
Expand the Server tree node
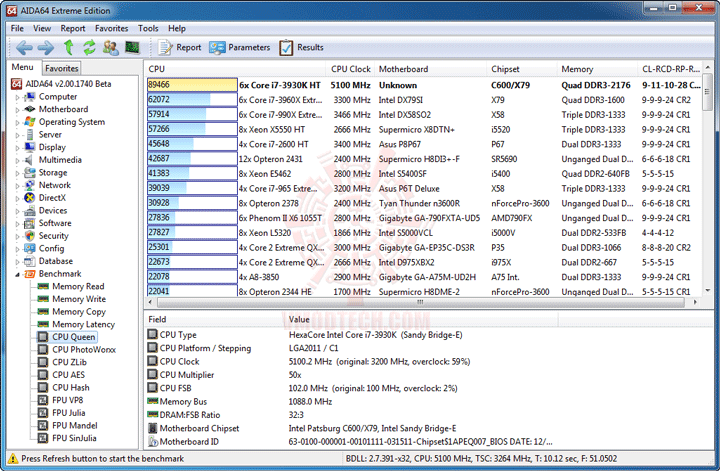(17, 135)
